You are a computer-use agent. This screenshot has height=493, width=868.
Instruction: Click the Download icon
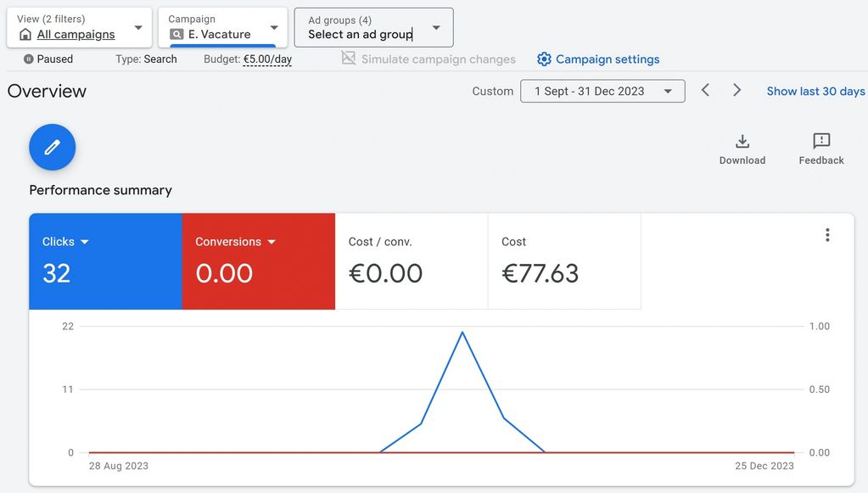tap(742, 141)
